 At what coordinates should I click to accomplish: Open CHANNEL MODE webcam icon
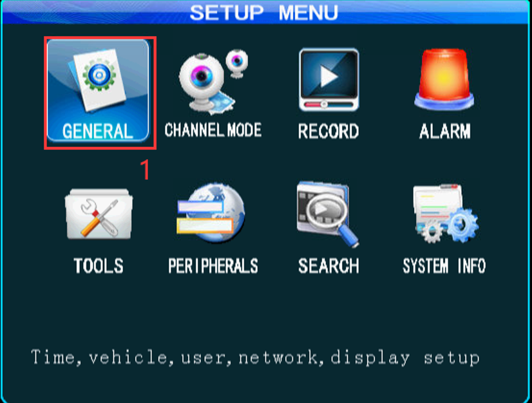[x=213, y=82]
